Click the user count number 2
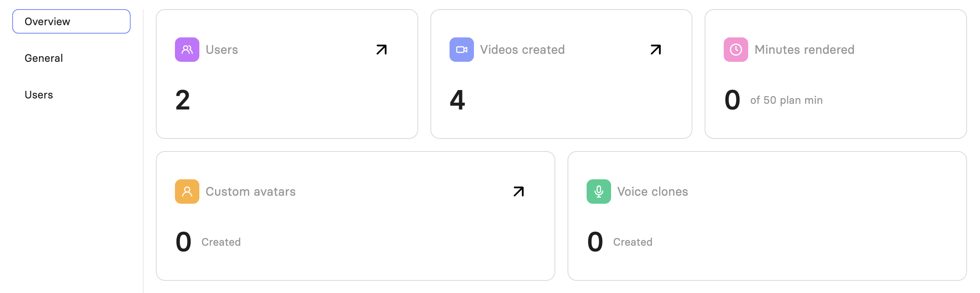 [183, 100]
